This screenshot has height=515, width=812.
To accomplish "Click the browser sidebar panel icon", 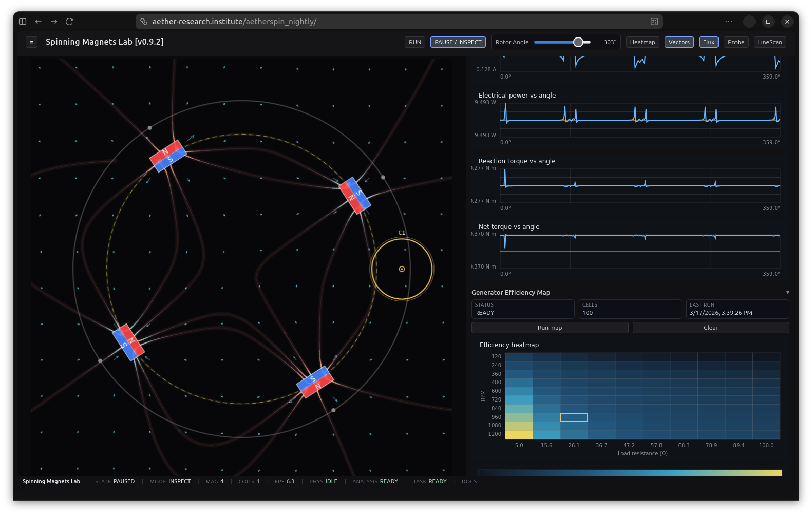I will tap(23, 22).
